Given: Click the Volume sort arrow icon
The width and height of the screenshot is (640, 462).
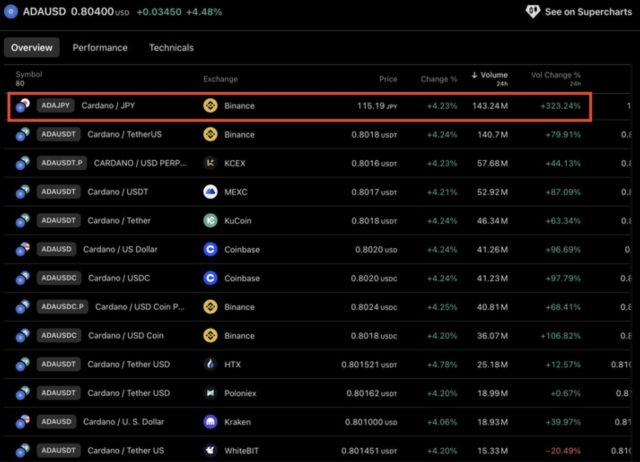Looking at the screenshot, I should tap(474, 75).
